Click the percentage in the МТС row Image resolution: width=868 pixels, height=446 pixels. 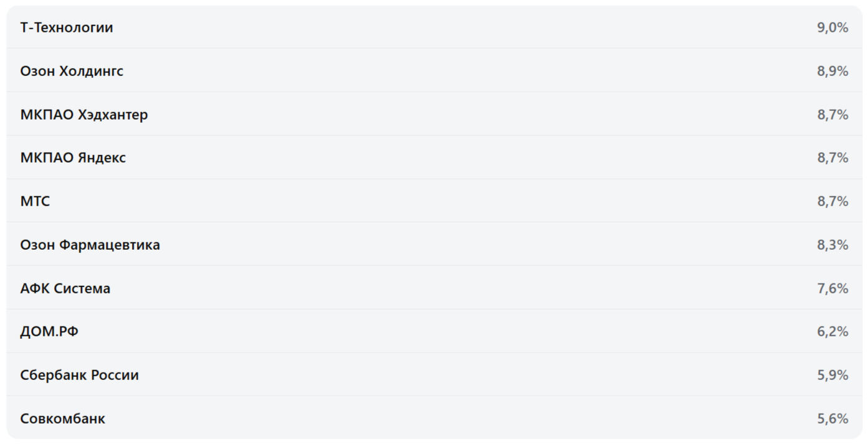tap(833, 201)
